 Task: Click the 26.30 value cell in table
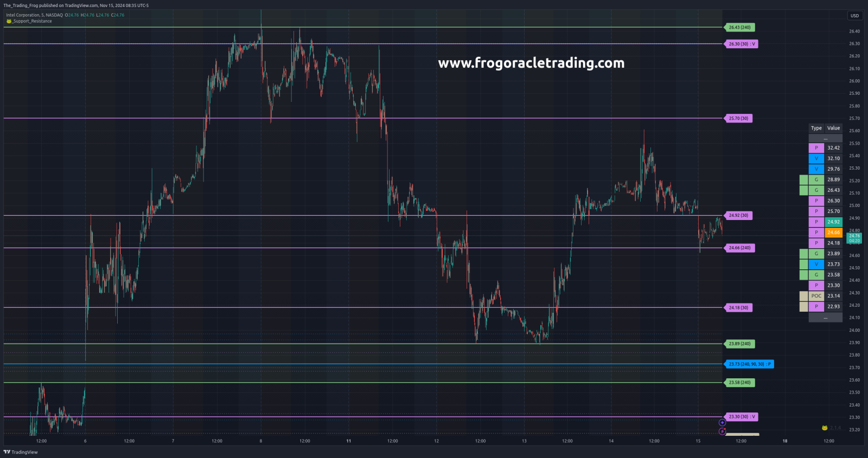pyautogui.click(x=834, y=201)
